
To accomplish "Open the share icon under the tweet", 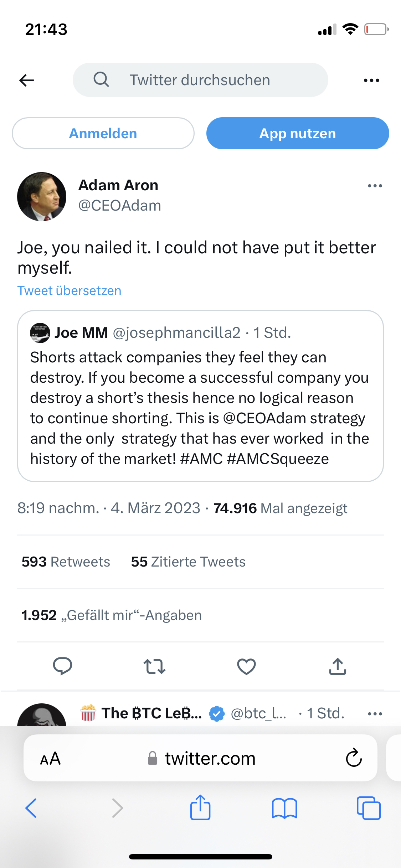I will tap(338, 666).
